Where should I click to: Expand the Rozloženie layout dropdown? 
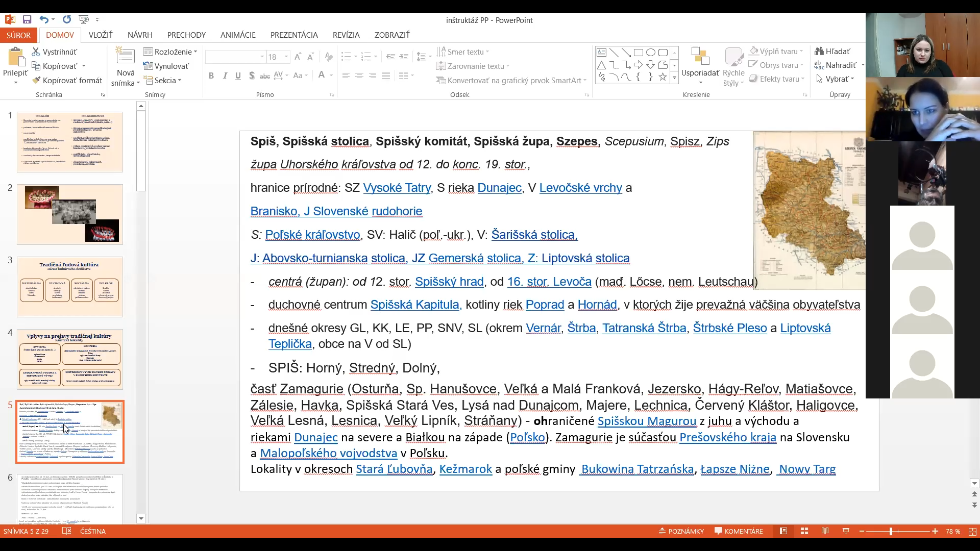170,52
